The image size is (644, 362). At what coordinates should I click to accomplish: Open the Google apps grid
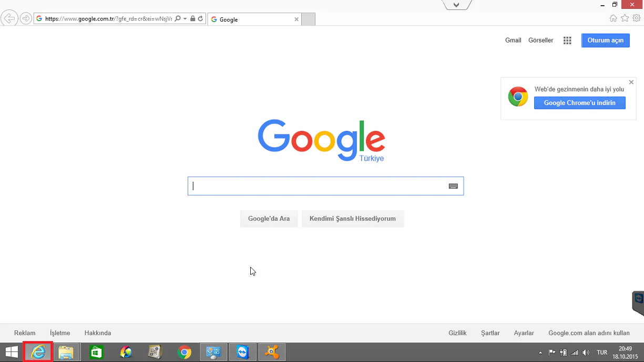(567, 40)
